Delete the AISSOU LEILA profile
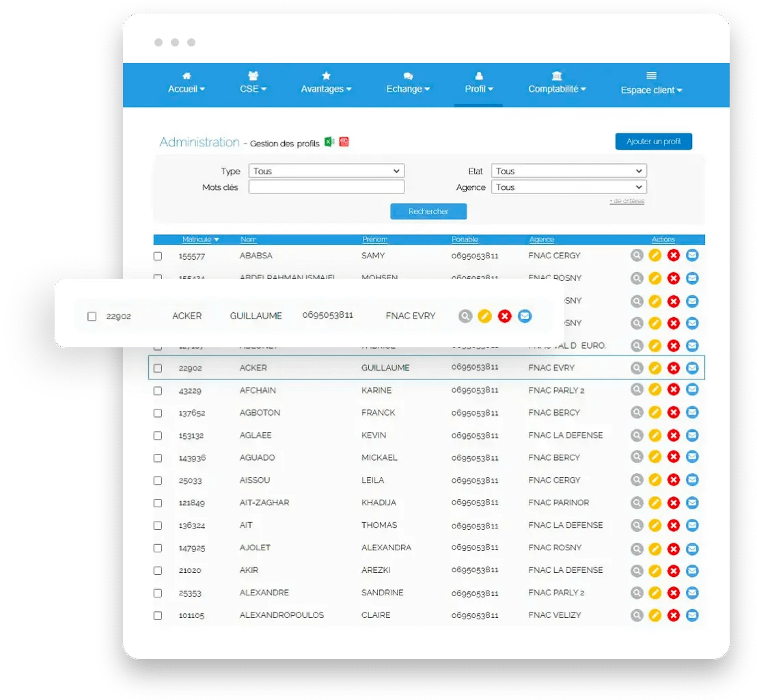The image size is (757, 700). [x=674, y=480]
